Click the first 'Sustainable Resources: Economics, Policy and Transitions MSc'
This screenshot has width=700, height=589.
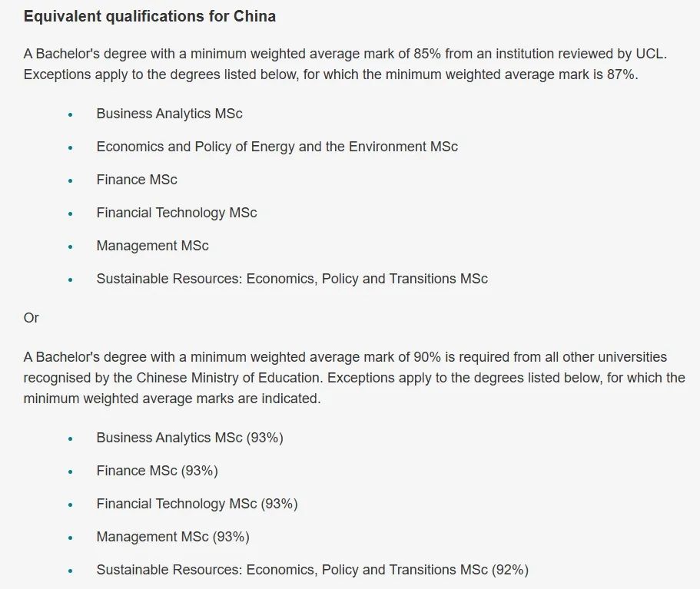pos(292,279)
